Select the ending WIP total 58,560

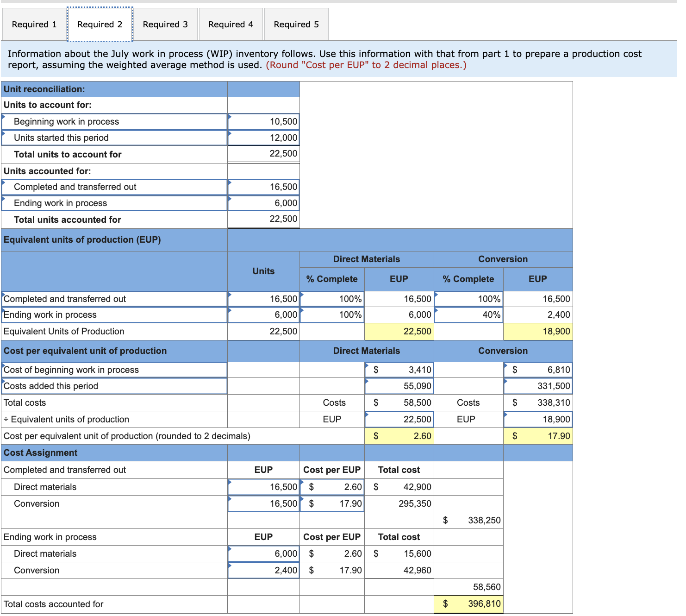(x=468, y=587)
